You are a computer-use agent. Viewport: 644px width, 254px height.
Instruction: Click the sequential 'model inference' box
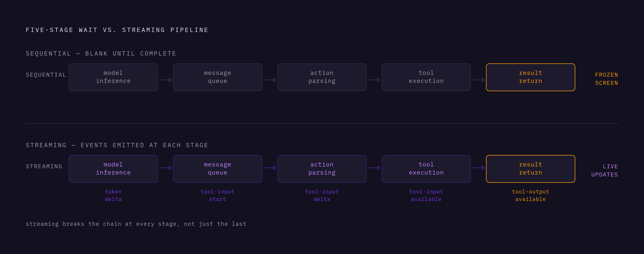coord(113,77)
